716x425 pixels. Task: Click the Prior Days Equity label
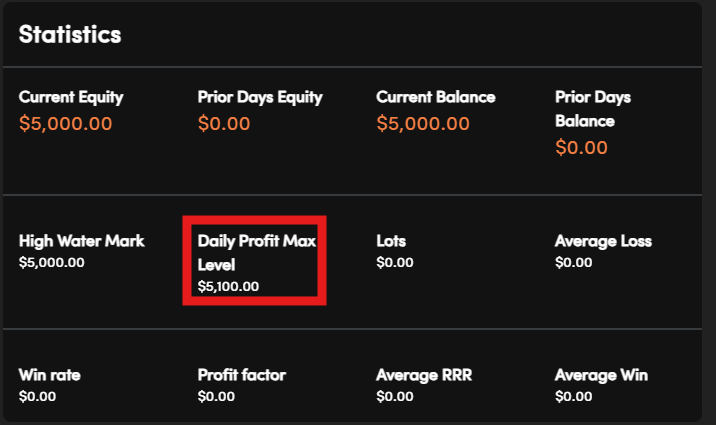click(260, 97)
